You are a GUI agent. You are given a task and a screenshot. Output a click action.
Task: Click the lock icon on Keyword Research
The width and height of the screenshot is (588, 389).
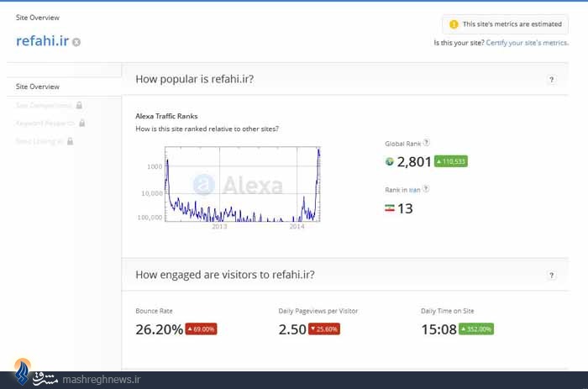tap(82, 123)
